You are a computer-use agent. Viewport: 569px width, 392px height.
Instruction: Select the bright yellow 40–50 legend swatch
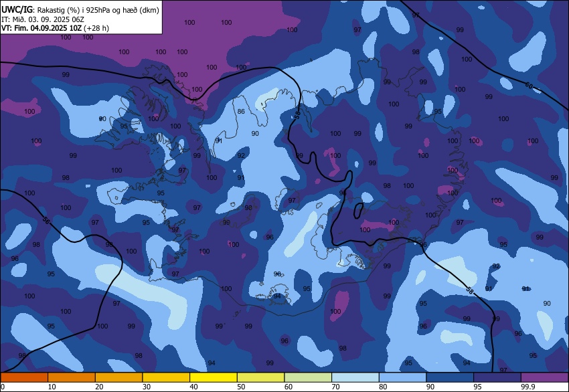point(214,377)
